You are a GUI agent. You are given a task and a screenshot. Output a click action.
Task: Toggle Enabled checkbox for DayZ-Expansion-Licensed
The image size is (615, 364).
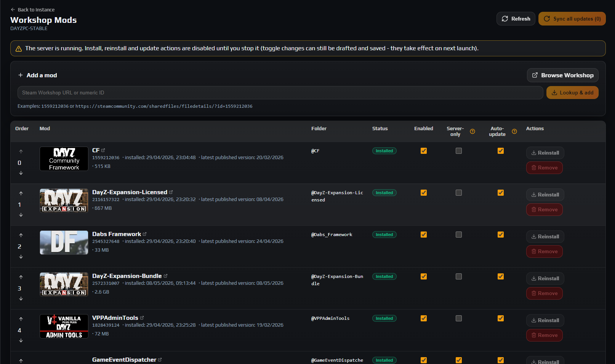424,193
